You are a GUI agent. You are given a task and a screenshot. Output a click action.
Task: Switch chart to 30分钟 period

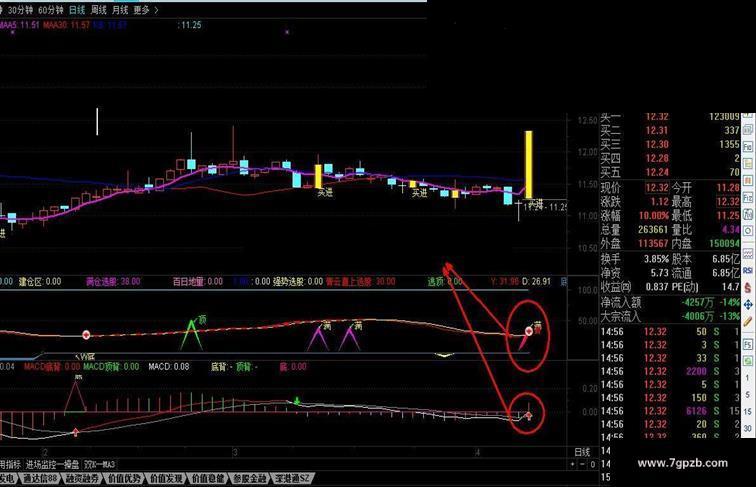pyautogui.click(x=21, y=10)
